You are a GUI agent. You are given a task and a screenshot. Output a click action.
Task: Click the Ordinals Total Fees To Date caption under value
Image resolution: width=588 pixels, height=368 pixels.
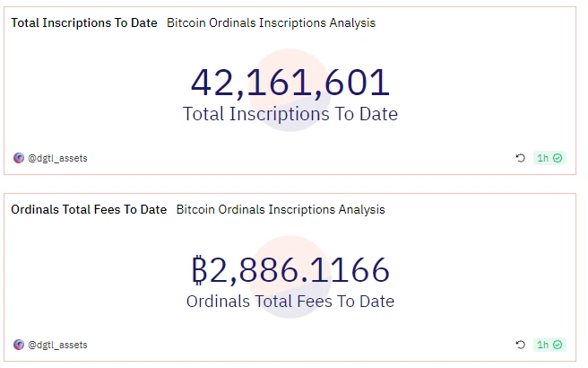(290, 301)
